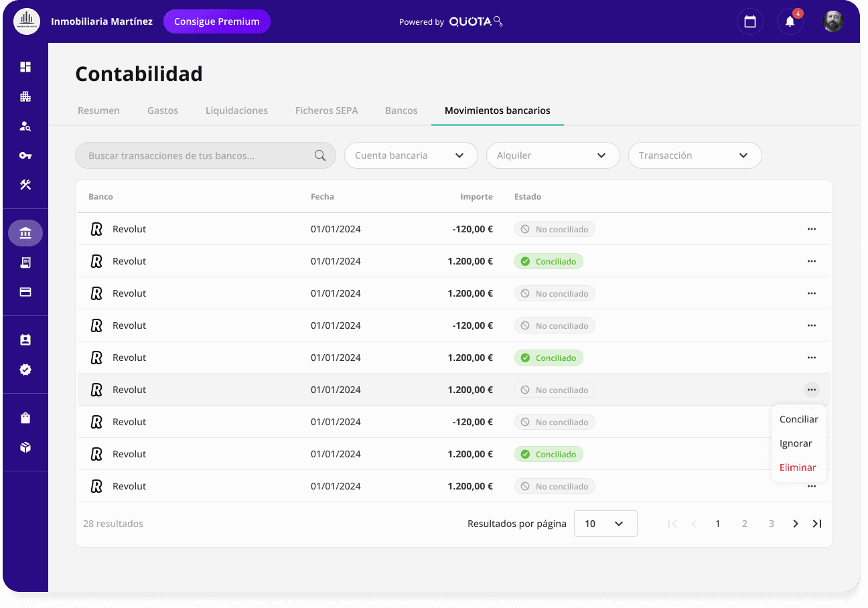
Task: Click the Revolut logo in the first row
Action: [96, 229]
